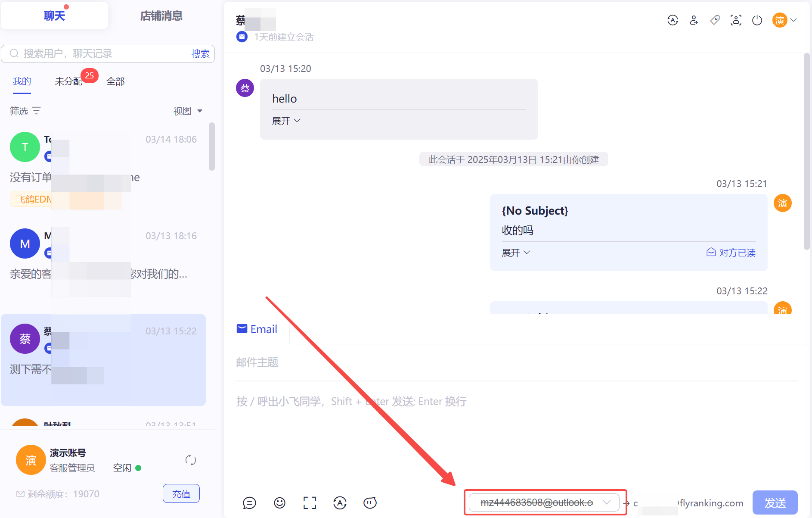Click the 蔡 avatar beside hello message
Viewport: 812px width, 518px height.
[245, 88]
